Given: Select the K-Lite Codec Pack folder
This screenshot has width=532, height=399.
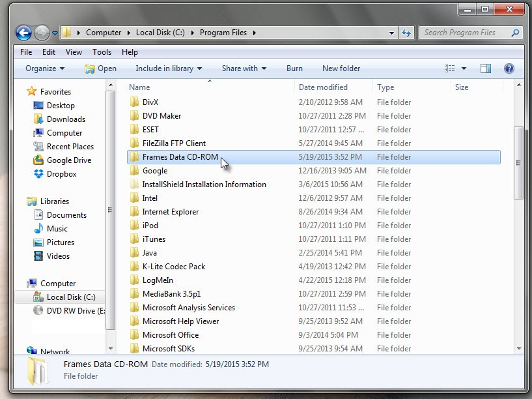Looking at the screenshot, I should pyautogui.click(x=313, y=267).
